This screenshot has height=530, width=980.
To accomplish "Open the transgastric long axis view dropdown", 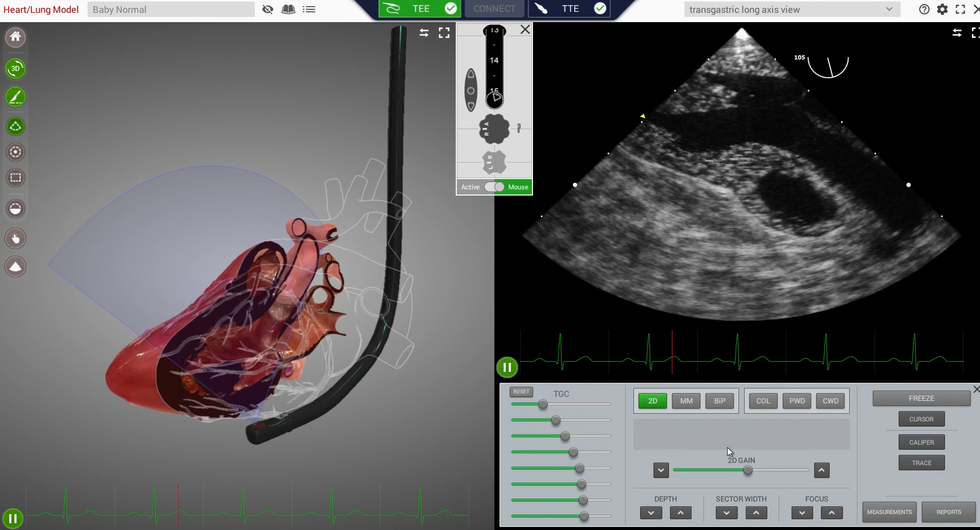I will (x=792, y=9).
